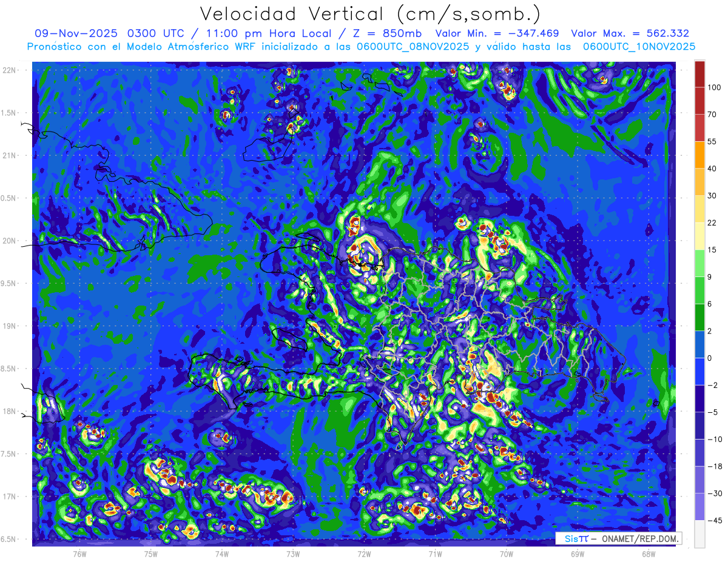This screenshot has height=562, width=728.
Task: Click the title 'Velocidad Vertical (cm/s,somb.)'
Action: coord(370,13)
